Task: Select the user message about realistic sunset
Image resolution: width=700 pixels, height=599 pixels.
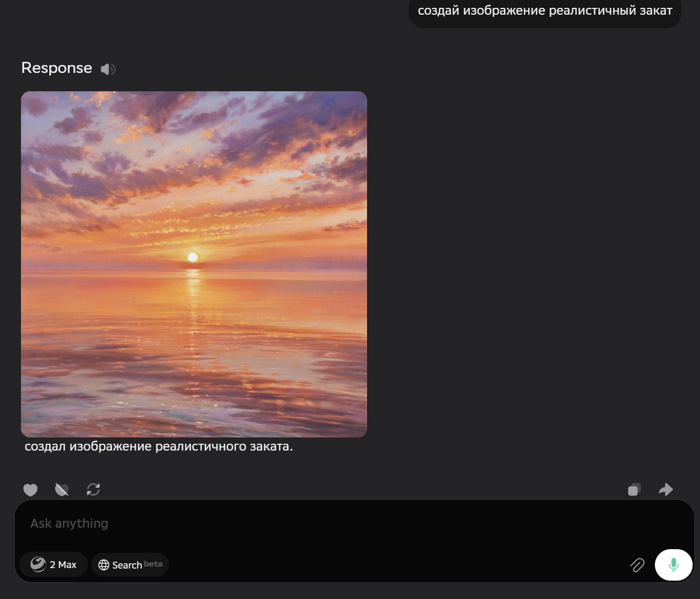Action: 545,11
